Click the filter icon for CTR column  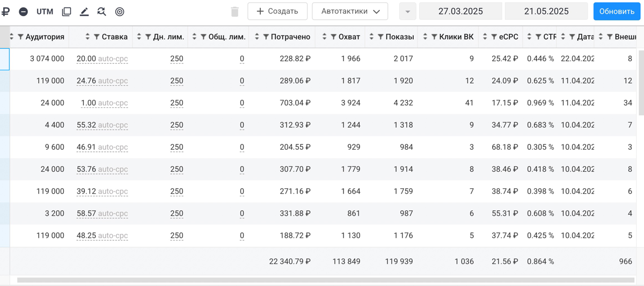pyautogui.click(x=538, y=37)
